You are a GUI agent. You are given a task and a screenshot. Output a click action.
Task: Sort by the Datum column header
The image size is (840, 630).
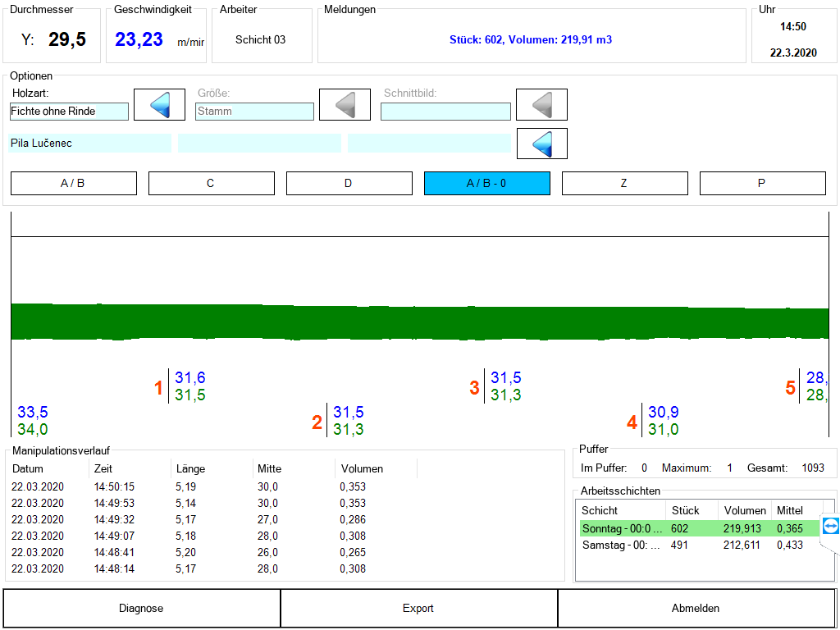click(x=28, y=468)
